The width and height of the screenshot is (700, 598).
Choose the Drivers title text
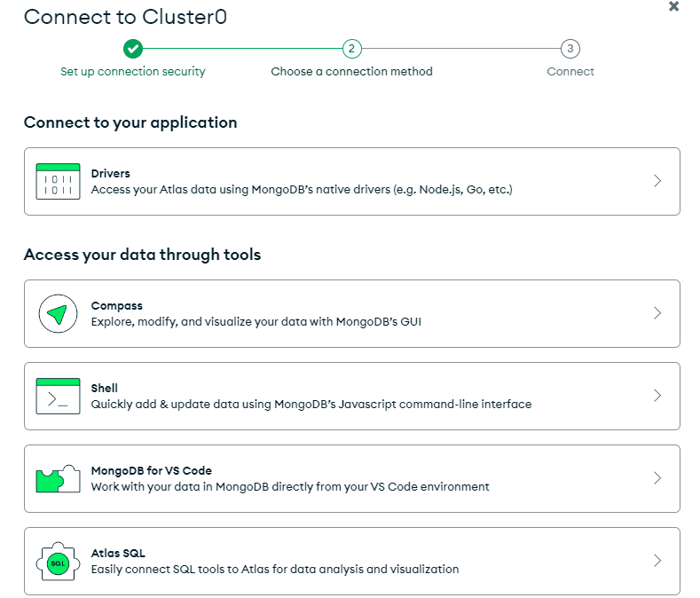tap(111, 174)
